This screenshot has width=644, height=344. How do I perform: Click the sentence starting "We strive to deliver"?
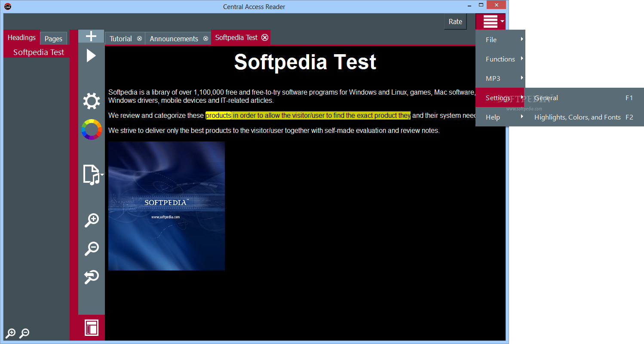pyautogui.click(x=274, y=130)
